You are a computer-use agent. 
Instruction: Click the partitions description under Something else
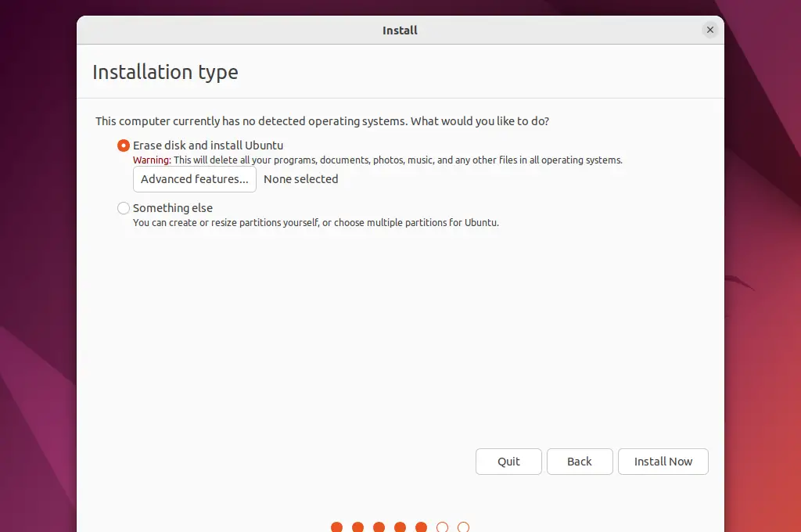[x=316, y=223]
